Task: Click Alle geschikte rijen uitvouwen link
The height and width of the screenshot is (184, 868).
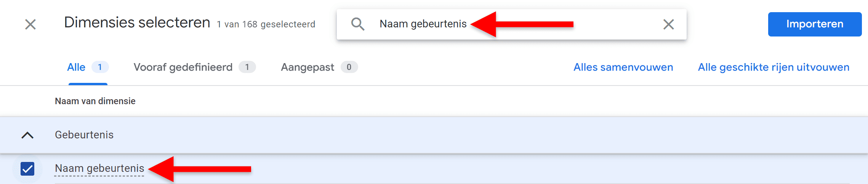Action: point(774,67)
